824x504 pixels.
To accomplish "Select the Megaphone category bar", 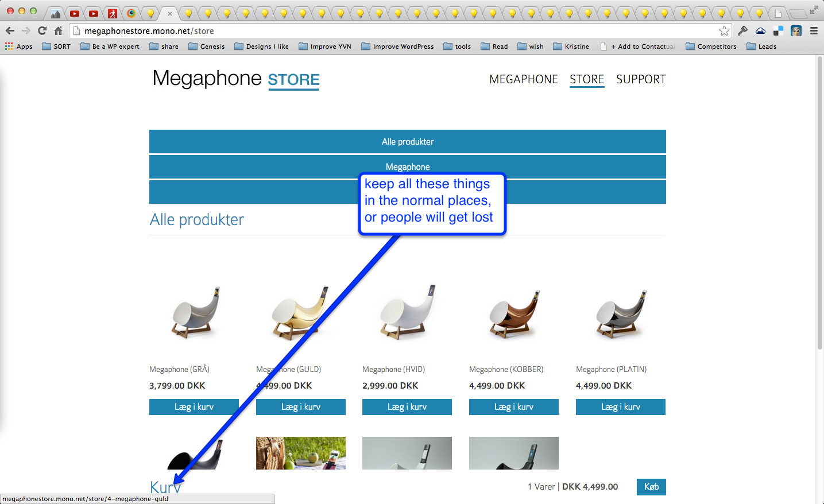I will tap(408, 166).
